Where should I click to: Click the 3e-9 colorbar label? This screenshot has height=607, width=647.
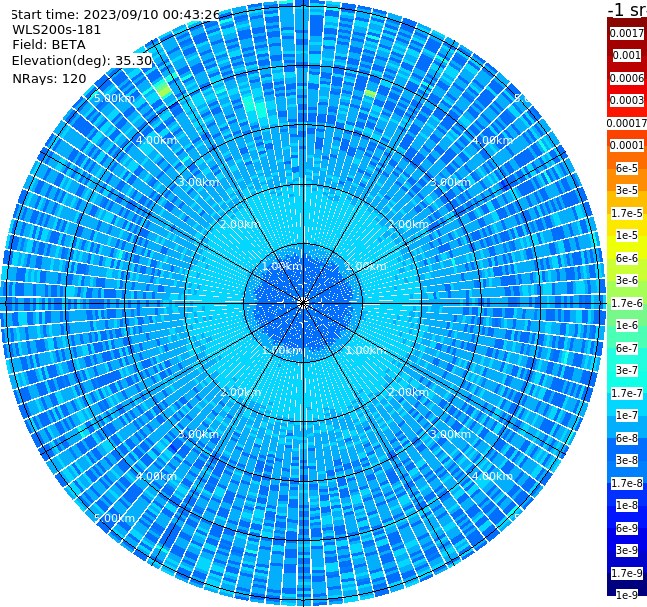pos(627,550)
